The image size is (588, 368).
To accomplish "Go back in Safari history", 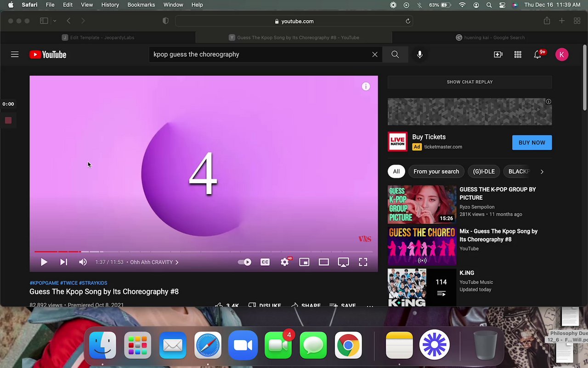I will (68, 21).
